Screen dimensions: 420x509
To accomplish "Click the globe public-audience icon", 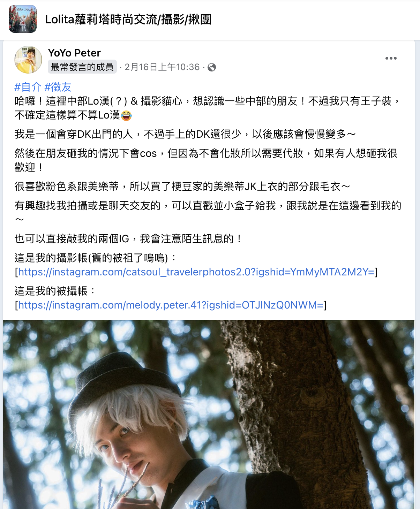I will [x=212, y=67].
